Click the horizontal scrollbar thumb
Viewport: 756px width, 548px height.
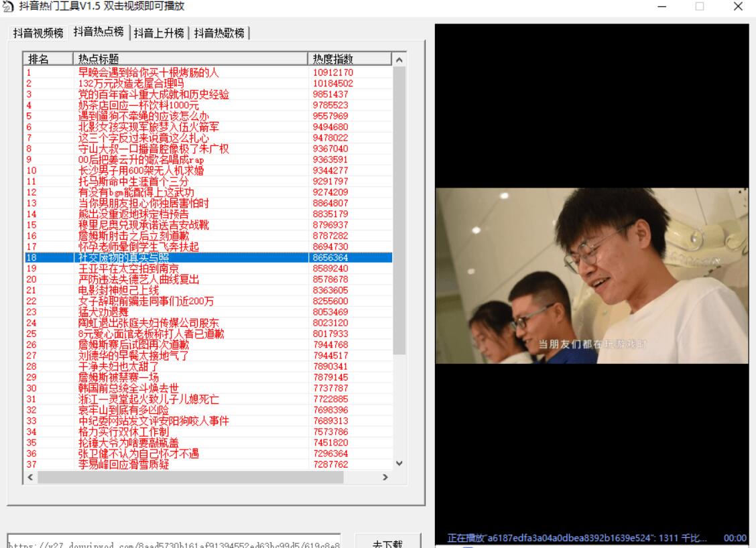[x=190, y=477]
